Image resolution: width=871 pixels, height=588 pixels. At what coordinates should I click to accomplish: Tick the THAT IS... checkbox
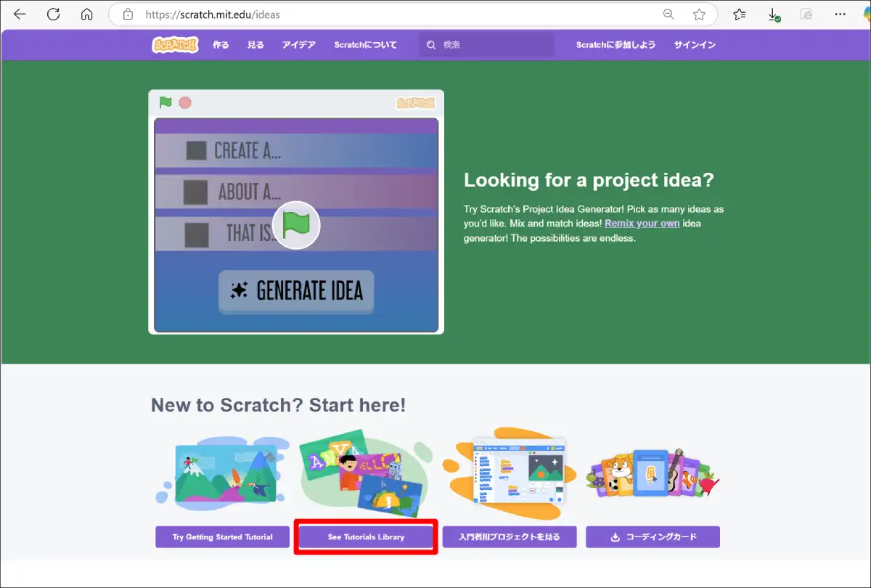197,234
